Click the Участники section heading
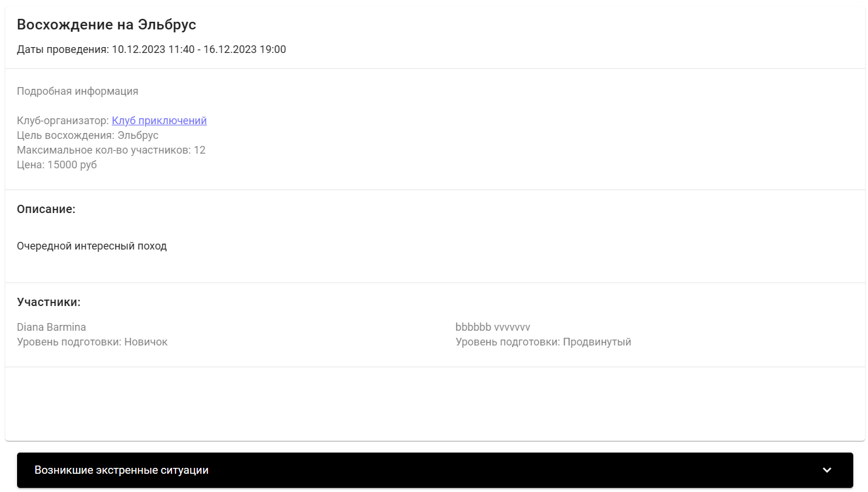 (49, 302)
